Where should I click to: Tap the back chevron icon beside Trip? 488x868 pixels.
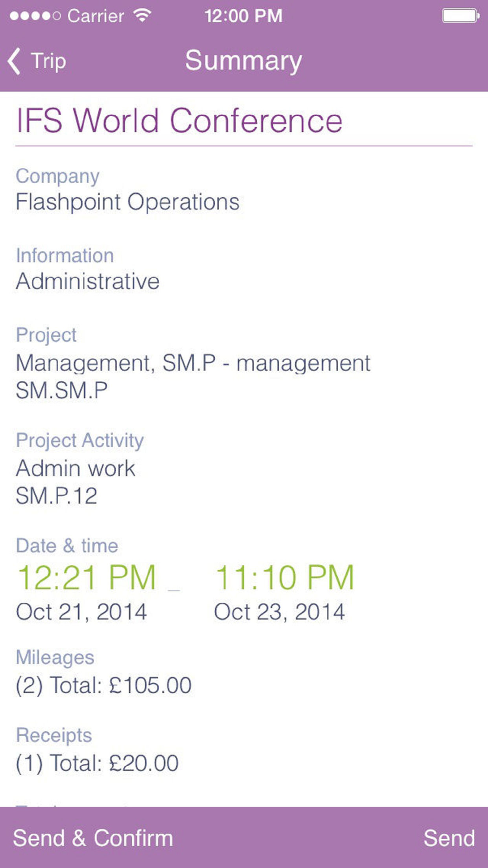(x=15, y=61)
